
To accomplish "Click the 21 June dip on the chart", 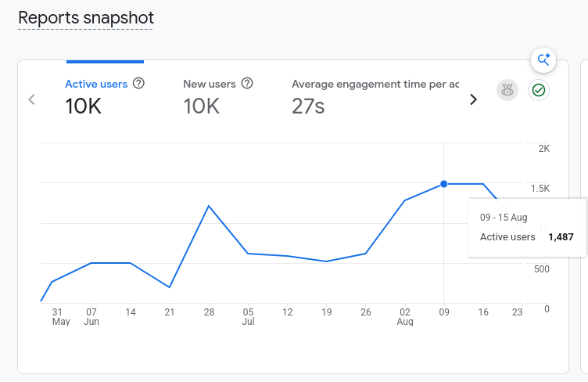I will click(170, 287).
